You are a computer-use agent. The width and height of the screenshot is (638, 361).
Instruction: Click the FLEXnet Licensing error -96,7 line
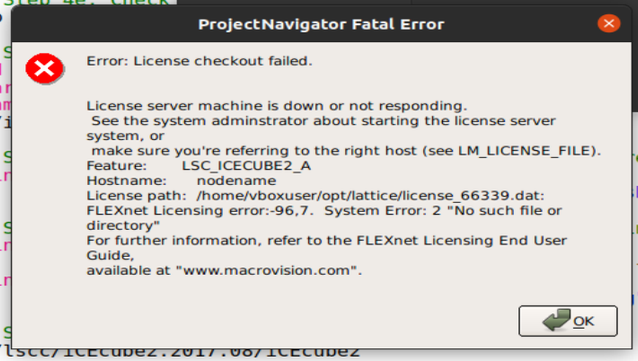(x=200, y=211)
